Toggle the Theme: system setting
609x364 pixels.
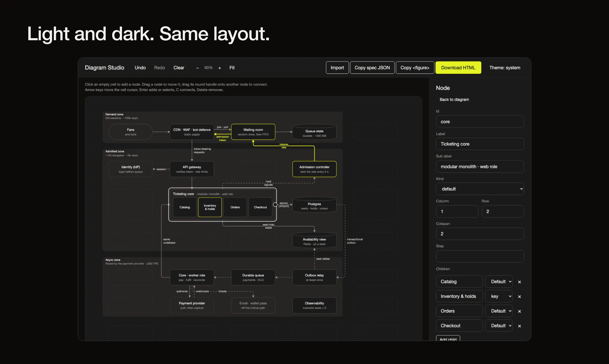[505, 68]
